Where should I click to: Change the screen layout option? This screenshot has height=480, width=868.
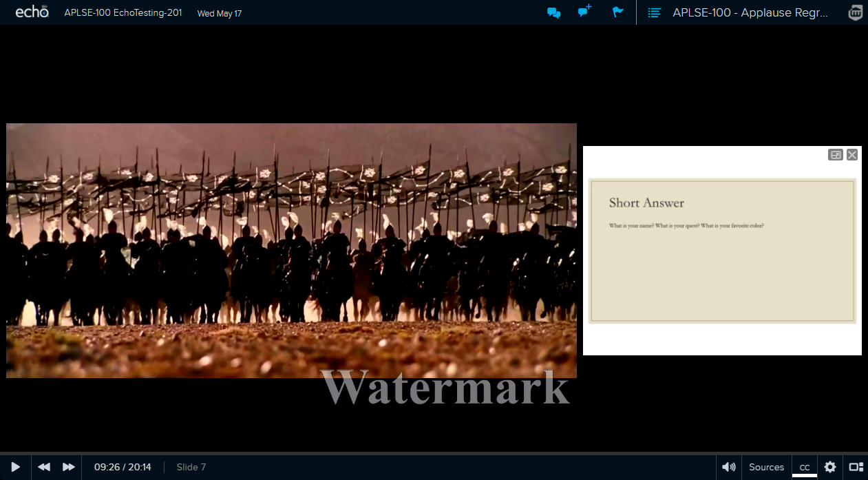pyautogui.click(x=856, y=467)
